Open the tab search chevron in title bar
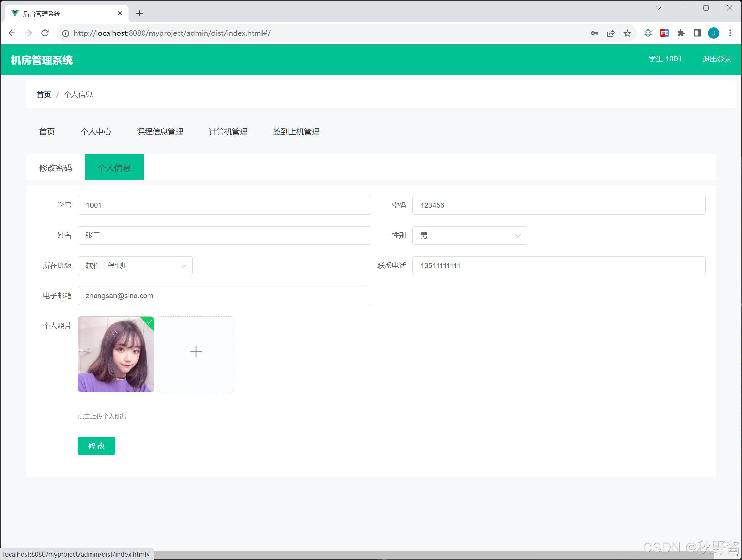This screenshot has height=560, width=742. tap(658, 8)
